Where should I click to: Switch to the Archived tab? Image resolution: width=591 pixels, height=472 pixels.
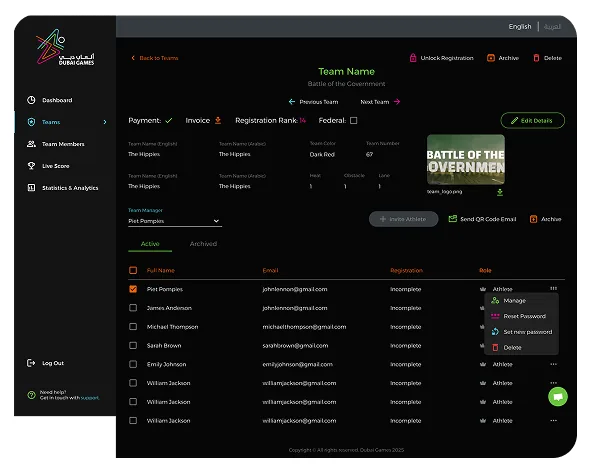pos(203,244)
